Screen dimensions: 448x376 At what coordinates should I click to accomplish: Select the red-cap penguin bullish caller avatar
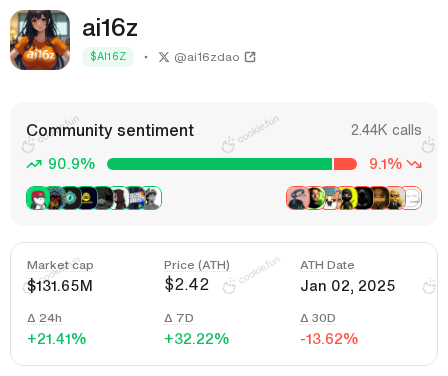(38, 198)
